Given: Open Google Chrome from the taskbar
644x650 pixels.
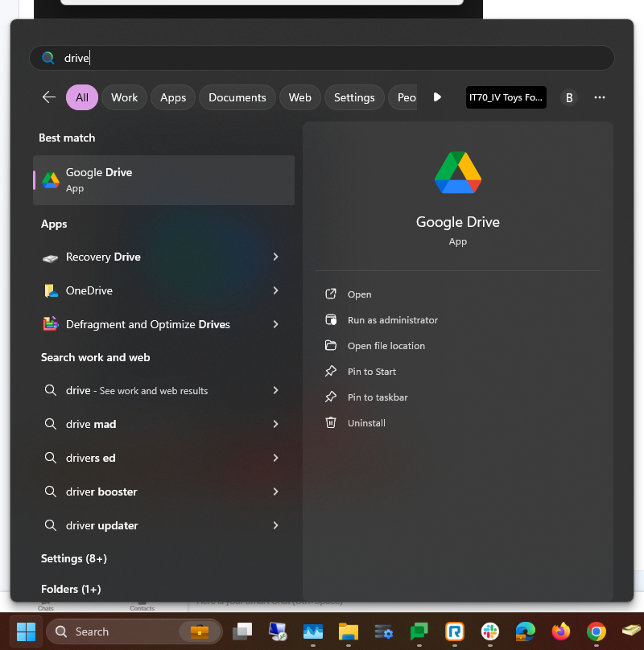Looking at the screenshot, I should [x=597, y=631].
